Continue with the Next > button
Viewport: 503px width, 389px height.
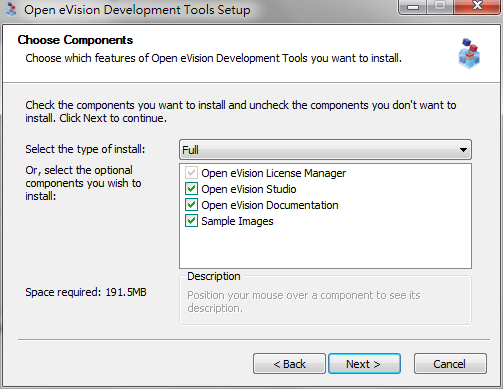click(x=364, y=364)
